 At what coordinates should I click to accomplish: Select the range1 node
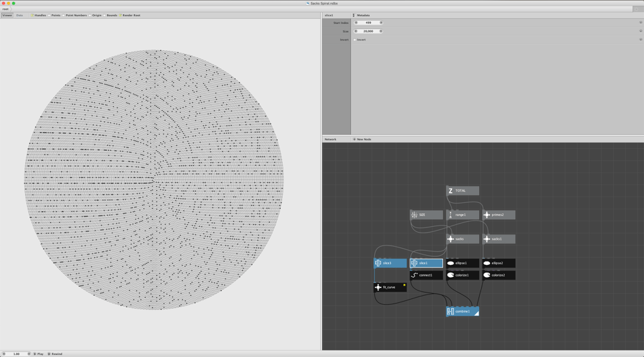coord(462,215)
